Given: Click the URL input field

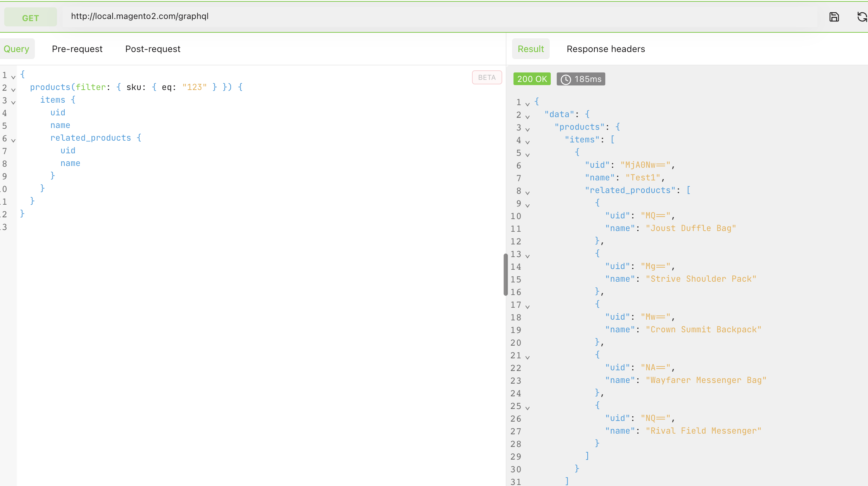Looking at the screenshot, I should click(440, 17).
